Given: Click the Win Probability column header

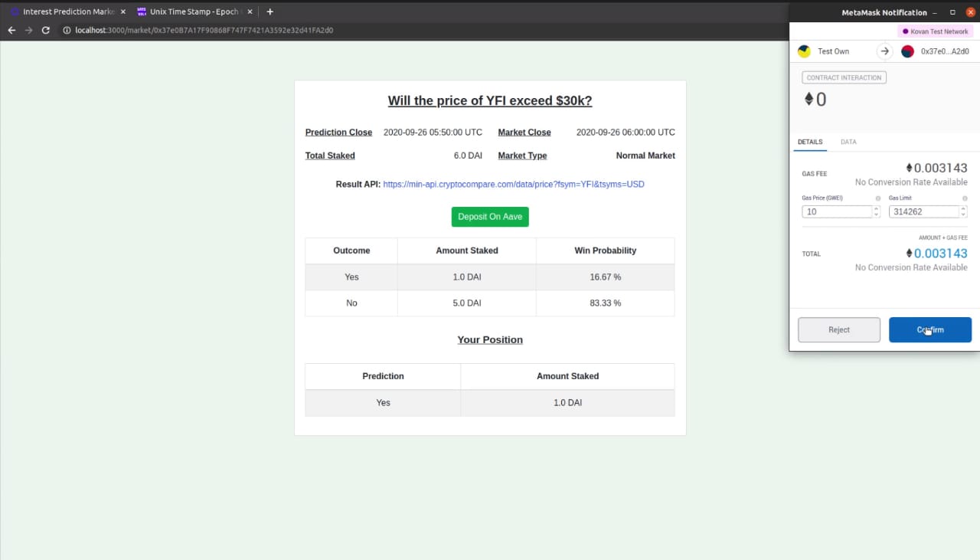Looking at the screenshot, I should 605,251.
